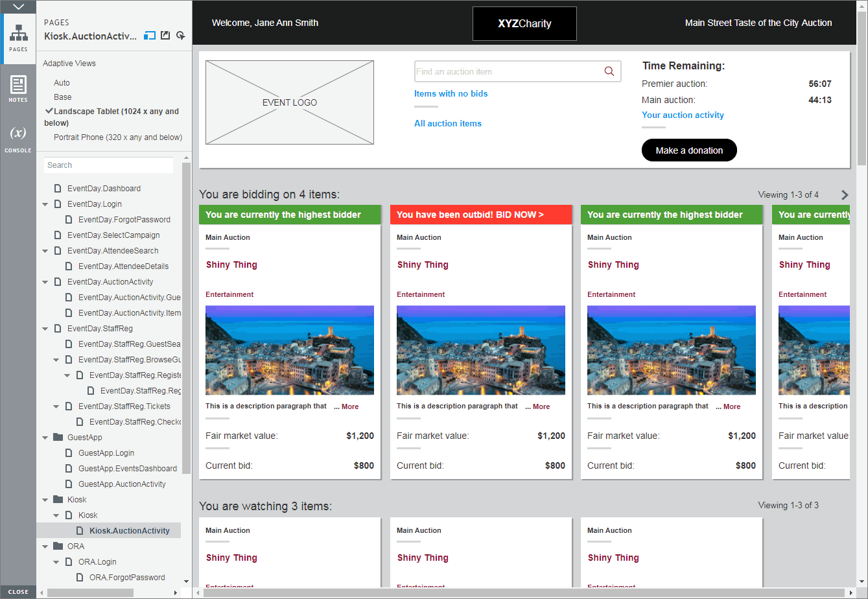This screenshot has width=868, height=599.
Task: Open the Items with no bids link
Action: (x=451, y=94)
